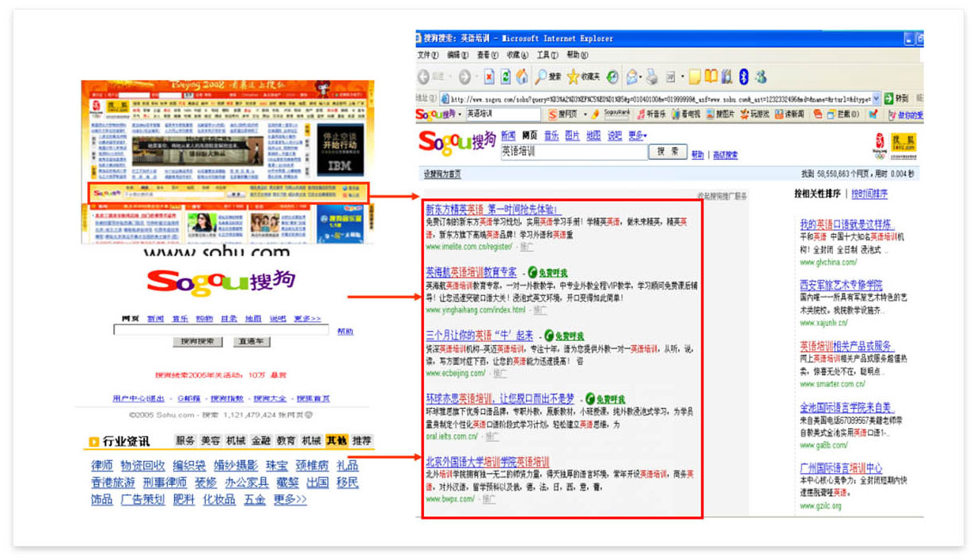Click the 搜狗搜索 button on left homepage

click(x=198, y=342)
